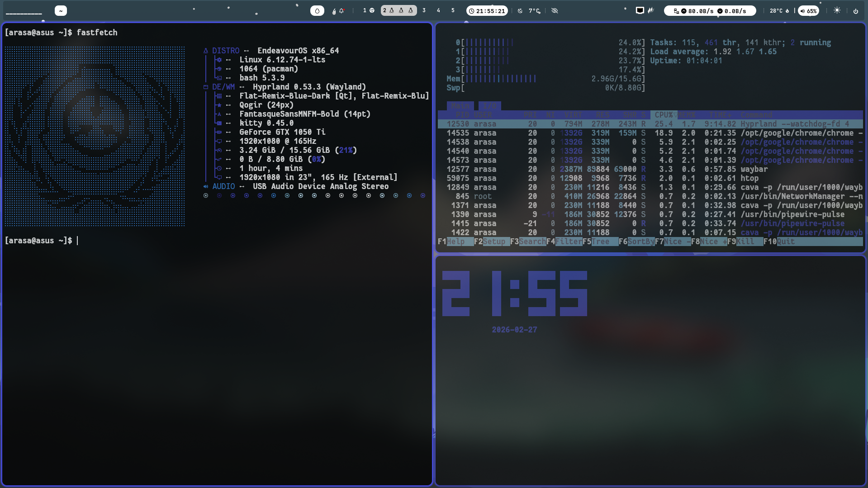Click the CPU 0 usage meter in htop
This screenshot has height=488, width=868.
[x=550, y=43]
